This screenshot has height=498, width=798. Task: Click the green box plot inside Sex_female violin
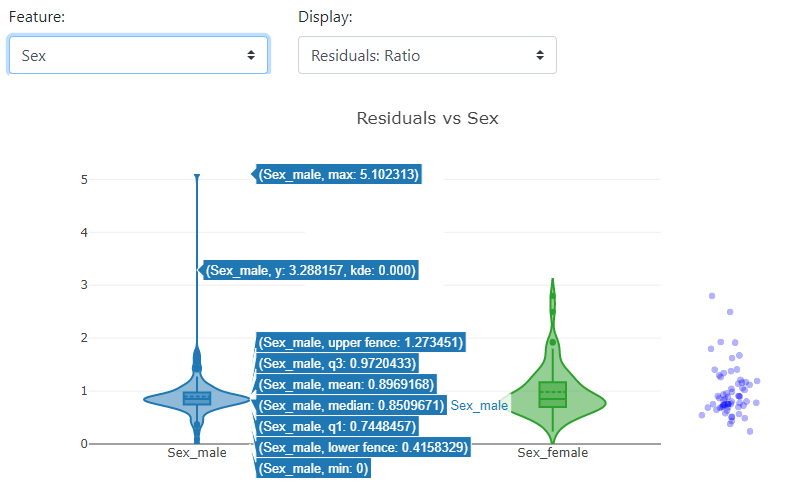click(x=552, y=394)
